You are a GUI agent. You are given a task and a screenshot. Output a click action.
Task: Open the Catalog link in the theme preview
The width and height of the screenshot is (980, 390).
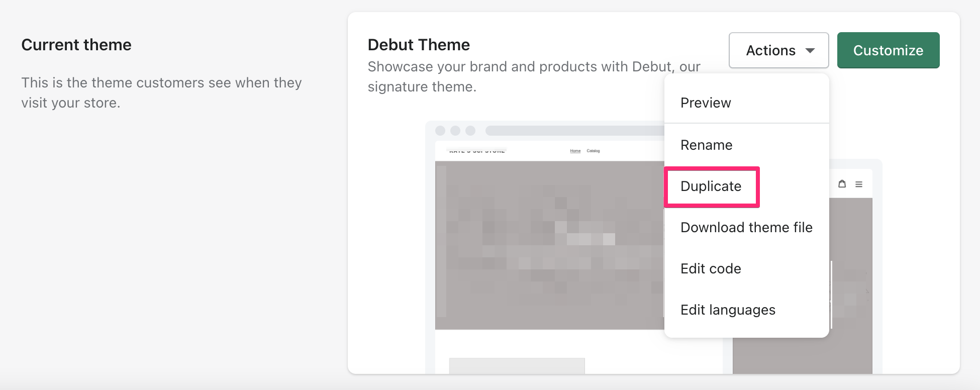pyautogui.click(x=593, y=150)
